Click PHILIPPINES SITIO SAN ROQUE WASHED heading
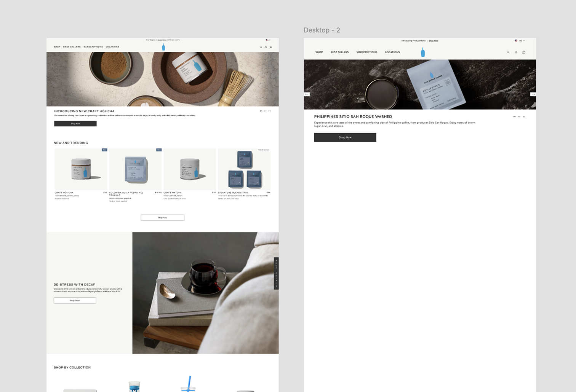Screen dimensions: 576x392 coord(353,116)
